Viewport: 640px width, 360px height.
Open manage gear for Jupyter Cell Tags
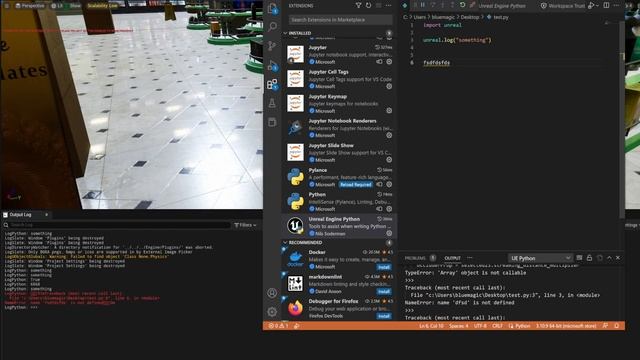click(389, 86)
